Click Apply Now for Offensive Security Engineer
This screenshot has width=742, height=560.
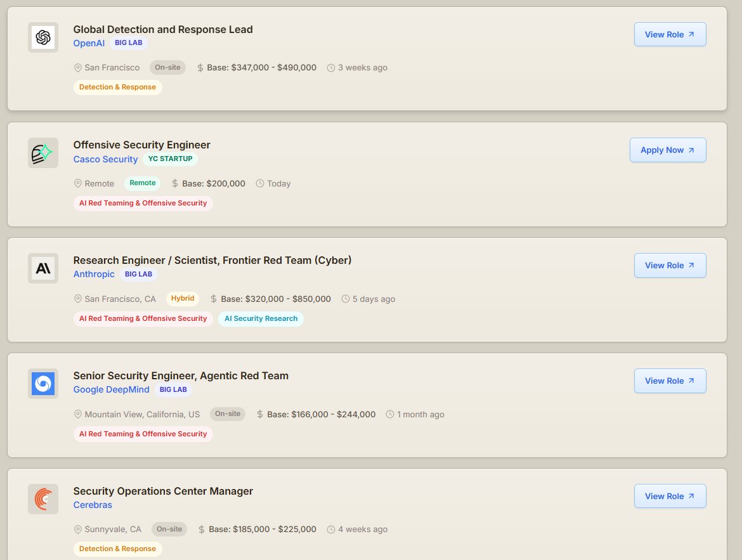[668, 150]
